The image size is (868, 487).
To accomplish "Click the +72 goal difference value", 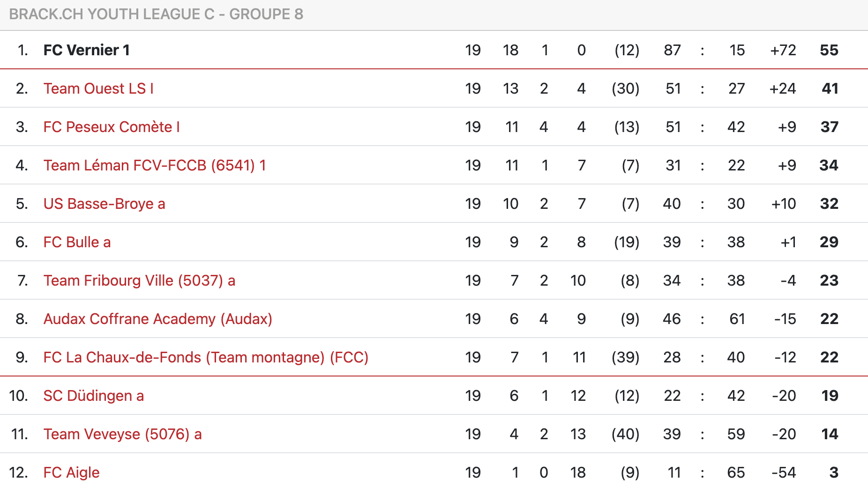I will click(783, 50).
